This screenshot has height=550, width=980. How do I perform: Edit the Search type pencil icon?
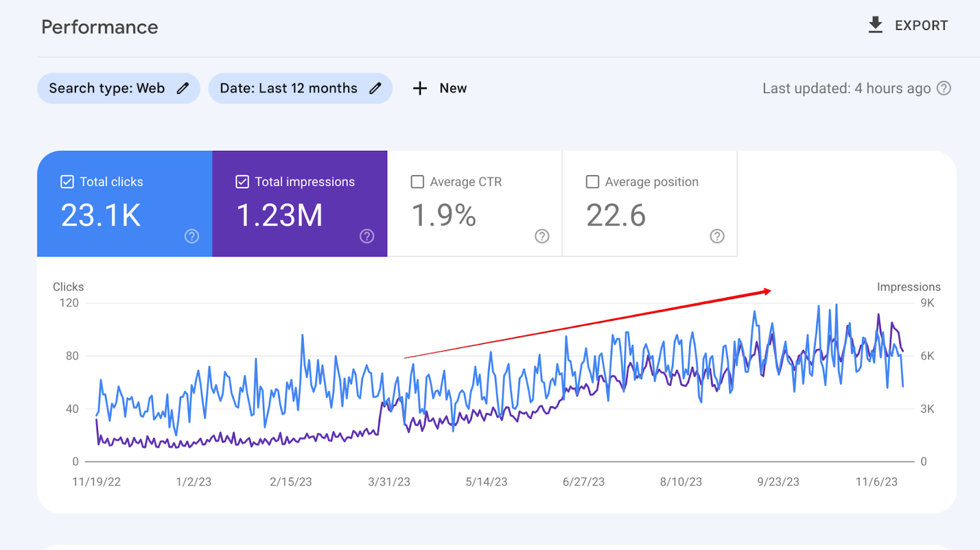click(183, 88)
